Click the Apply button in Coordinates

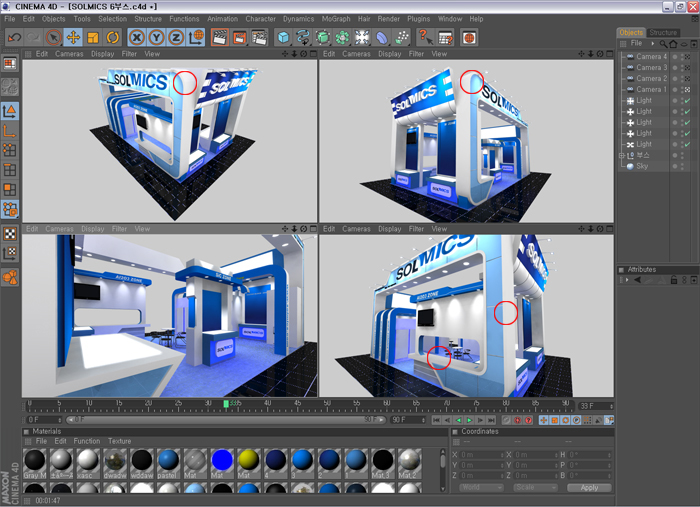(589, 487)
